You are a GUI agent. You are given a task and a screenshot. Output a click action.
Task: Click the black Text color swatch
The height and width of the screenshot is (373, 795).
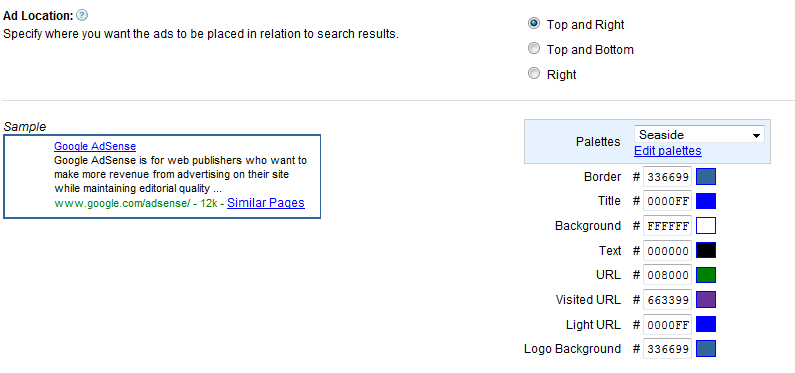click(706, 250)
